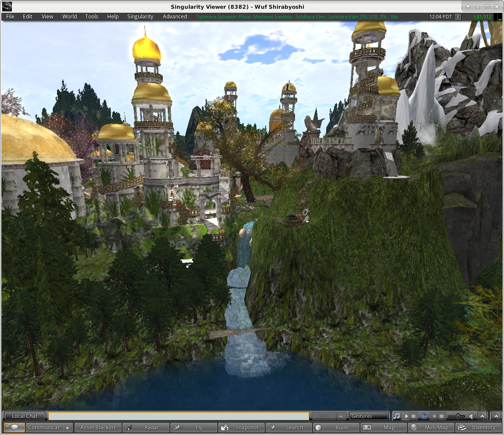
Task: Open the Radar button
Action: 146,427
